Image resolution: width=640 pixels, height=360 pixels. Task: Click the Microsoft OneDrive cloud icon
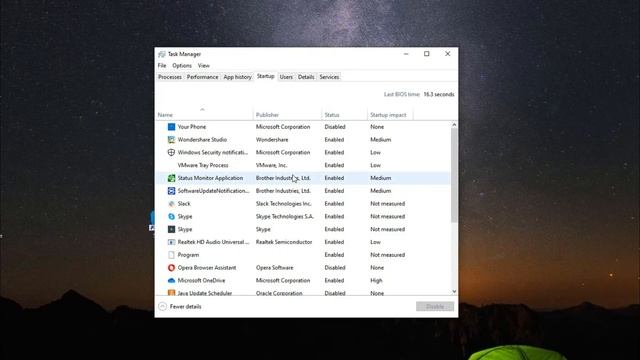[x=171, y=280]
